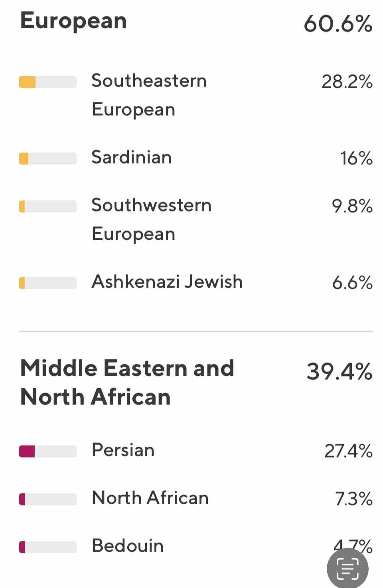Open the Bedouin ancestry entry
Viewport: 383px width, 588px height.
(x=196, y=547)
